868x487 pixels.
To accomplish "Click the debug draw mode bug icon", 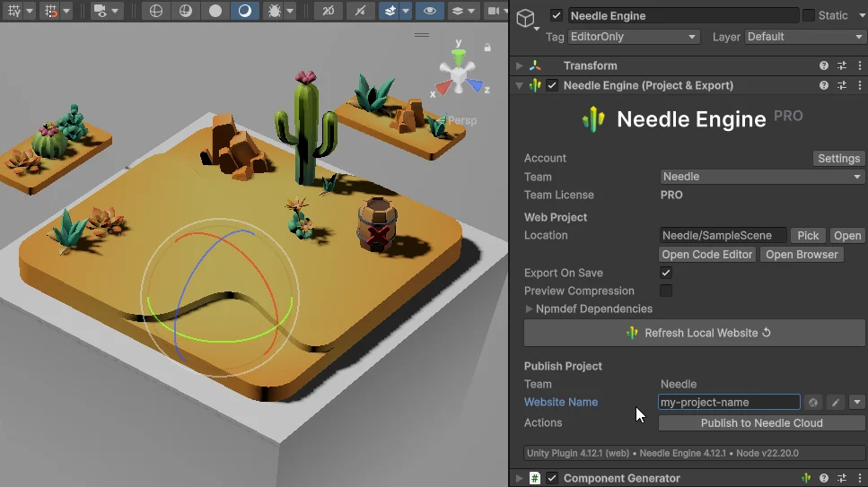I will click(275, 11).
